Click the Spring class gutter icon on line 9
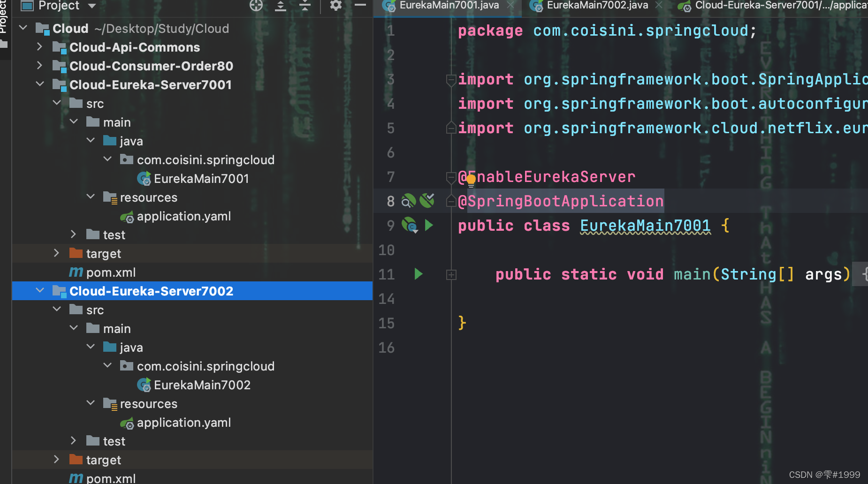 [x=409, y=225]
